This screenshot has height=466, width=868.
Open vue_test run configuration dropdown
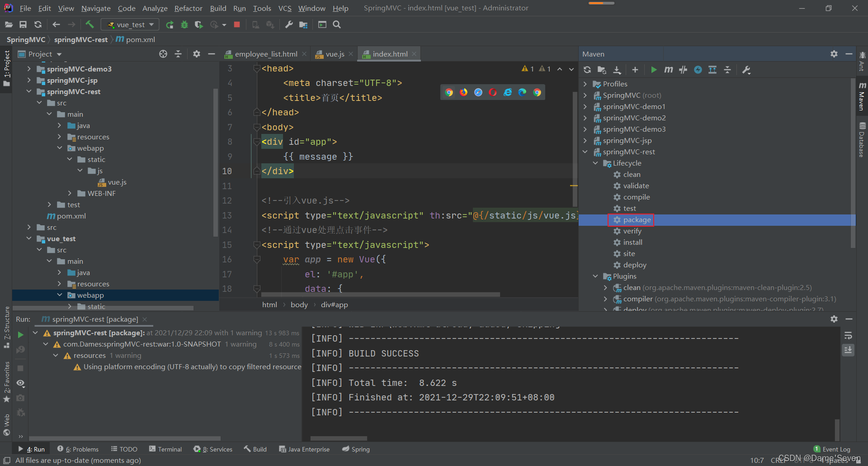coord(130,25)
